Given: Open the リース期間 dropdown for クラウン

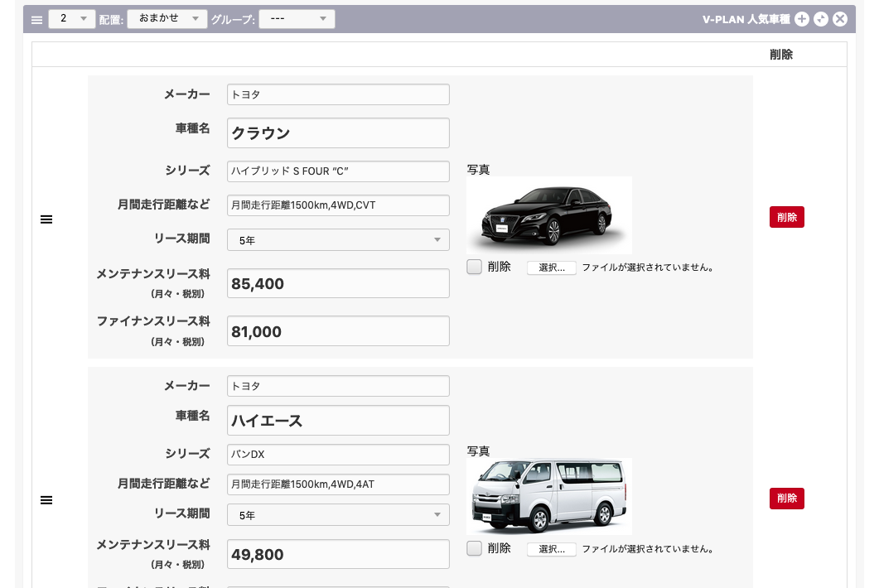Looking at the screenshot, I should (x=338, y=240).
